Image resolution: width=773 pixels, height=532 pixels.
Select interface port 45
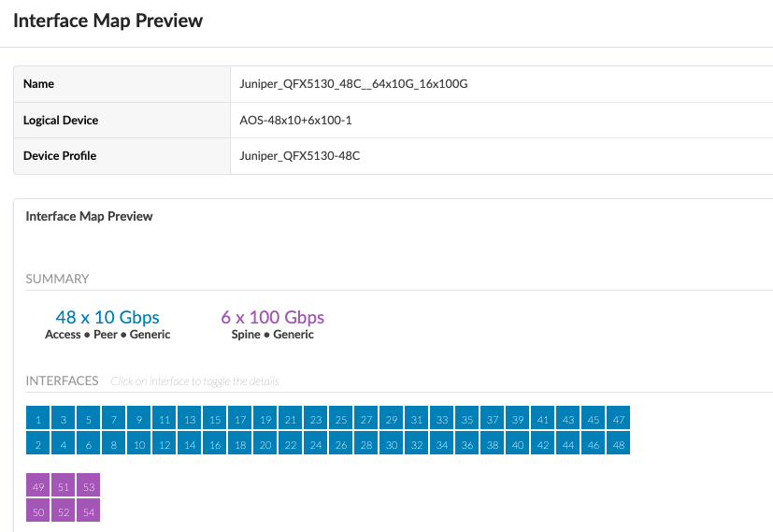coord(594,418)
